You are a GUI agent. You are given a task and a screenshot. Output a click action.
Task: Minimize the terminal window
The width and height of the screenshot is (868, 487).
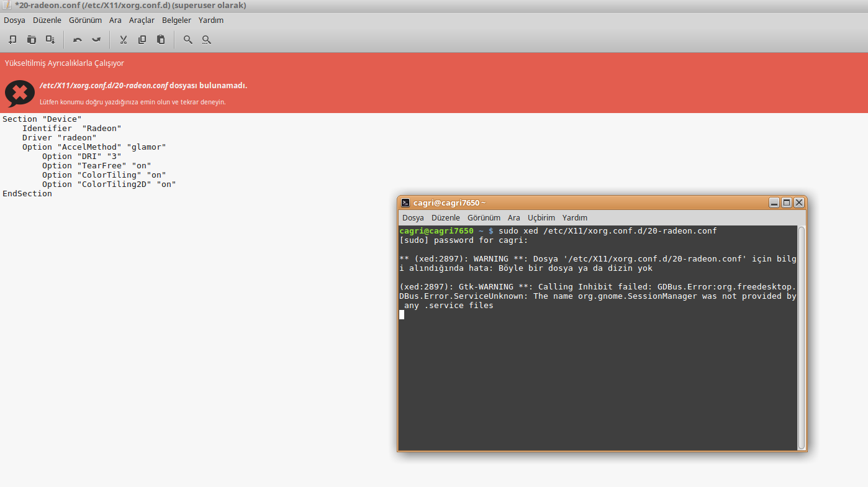[774, 203]
